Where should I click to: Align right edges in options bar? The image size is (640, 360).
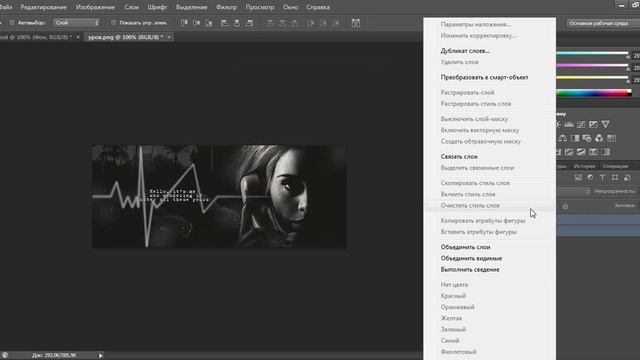tap(249, 23)
